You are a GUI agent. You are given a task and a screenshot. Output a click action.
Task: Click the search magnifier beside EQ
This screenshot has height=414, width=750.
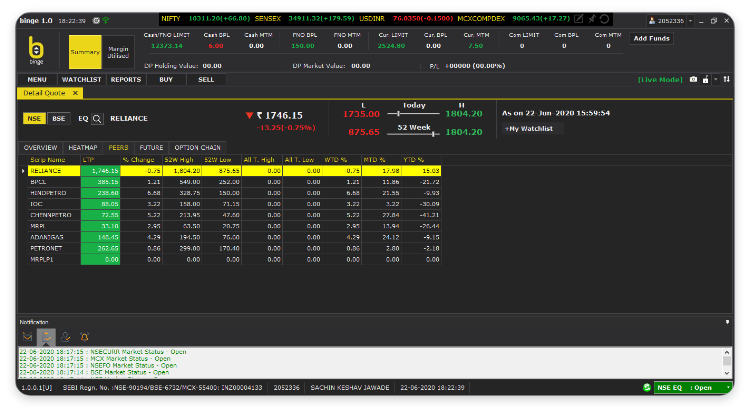click(97, 119)
